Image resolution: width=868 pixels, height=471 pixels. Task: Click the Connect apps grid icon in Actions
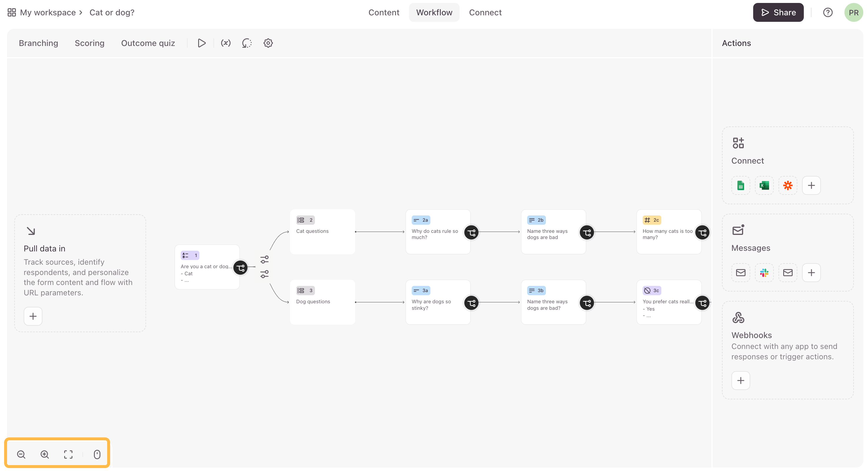[x=738, y=143]
